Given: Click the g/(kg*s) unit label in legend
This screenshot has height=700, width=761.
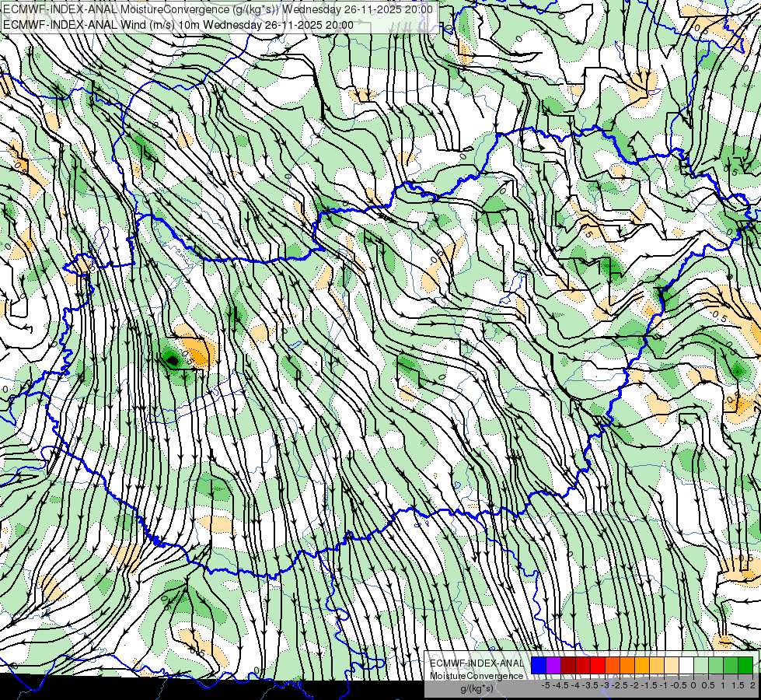Looking at the screenshot, I should pyautogui.click(x=476, y=689).
